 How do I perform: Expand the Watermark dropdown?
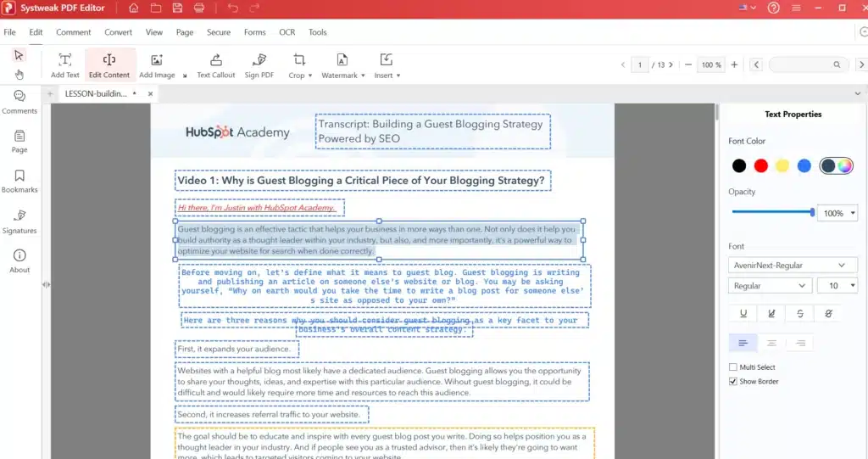tap(363, 76)
